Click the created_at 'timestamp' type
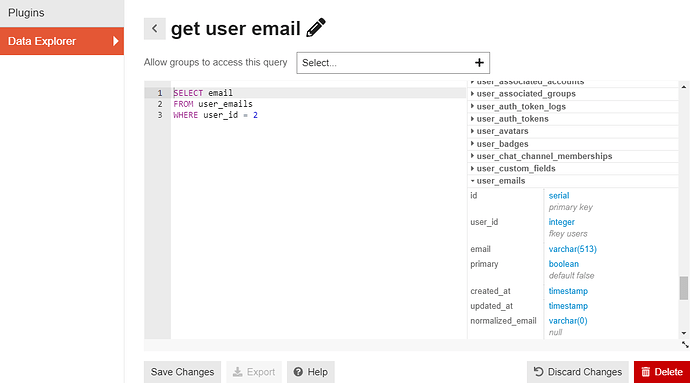 click(x=568, y=291)
